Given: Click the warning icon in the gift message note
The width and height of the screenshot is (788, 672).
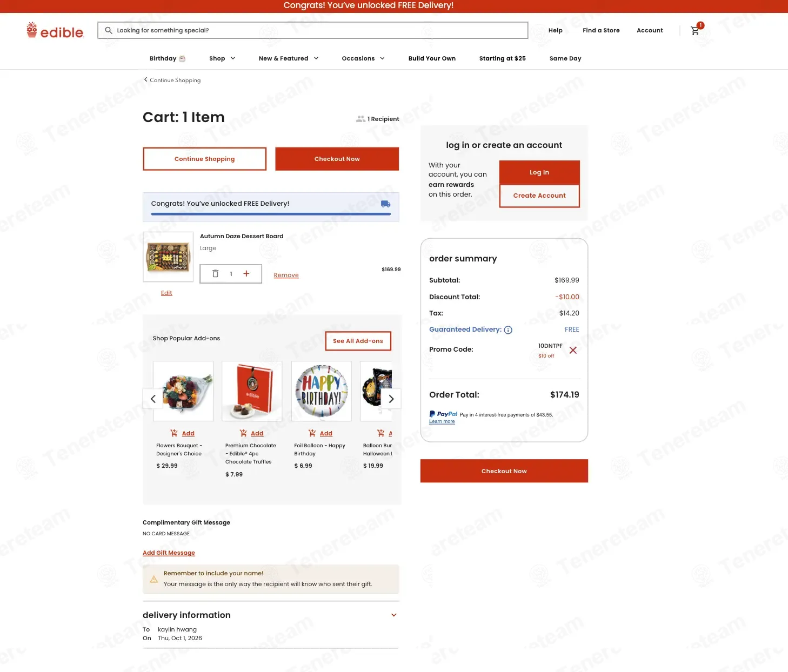Looking at the screenshot, I should pyautogui.click(x=153, y=579).
